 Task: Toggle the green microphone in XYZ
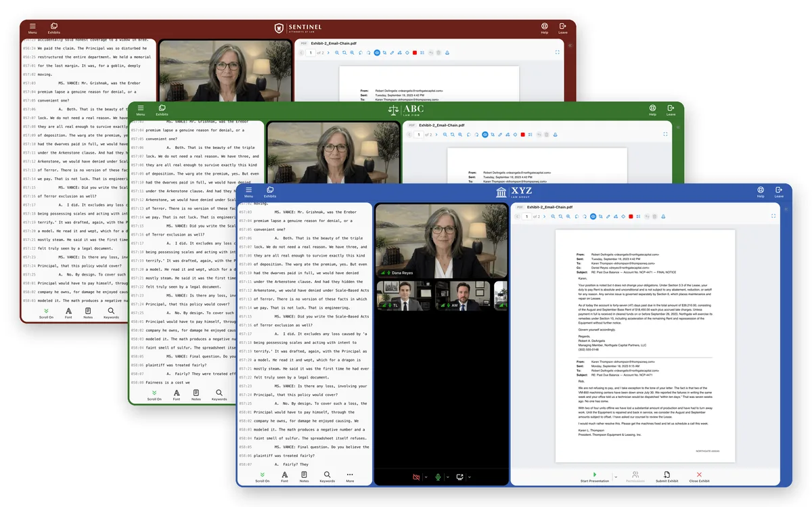coord(438,477)
